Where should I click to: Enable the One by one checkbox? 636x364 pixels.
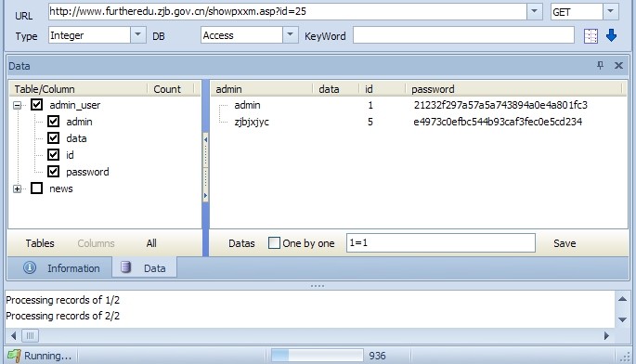(274, 242)
